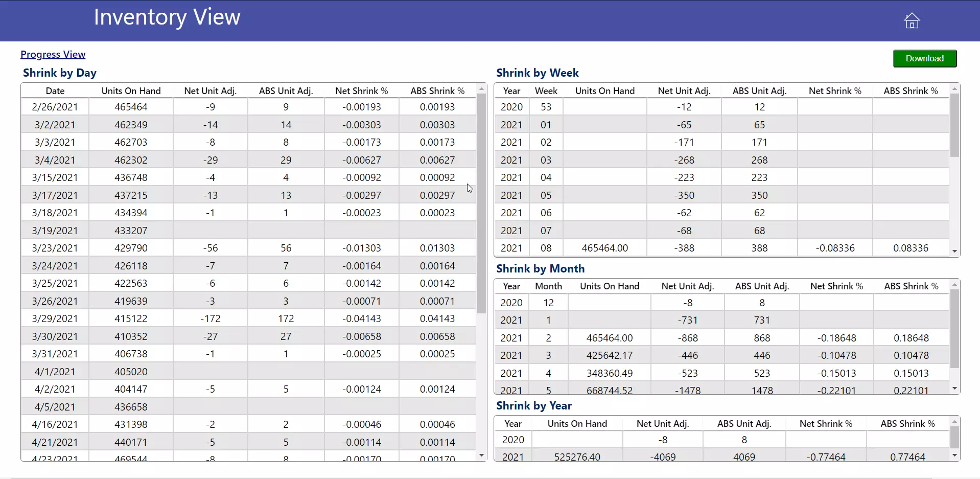Screen dimensions: 980x479
Task: Click Week column header in Shrink by Week
Action: coord(546,90)
